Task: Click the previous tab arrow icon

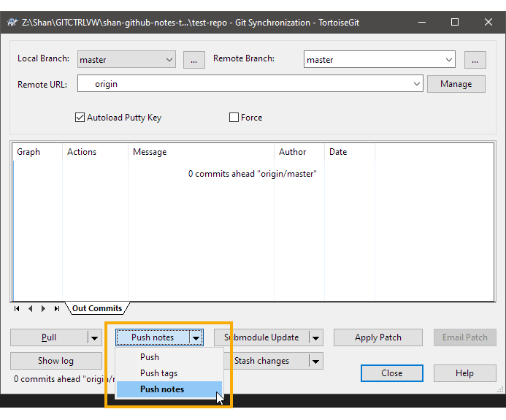Action: point(31,309)
